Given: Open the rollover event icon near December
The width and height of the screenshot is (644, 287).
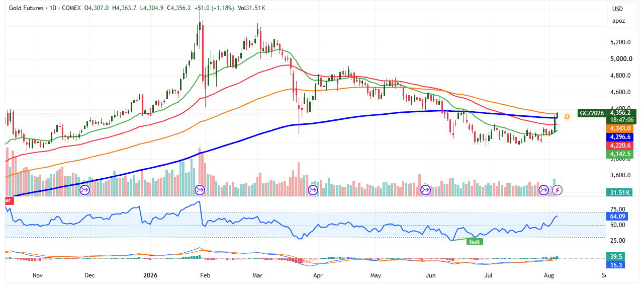Looking at the screenshot, I should pyautogui.click(x=84, y=190).
